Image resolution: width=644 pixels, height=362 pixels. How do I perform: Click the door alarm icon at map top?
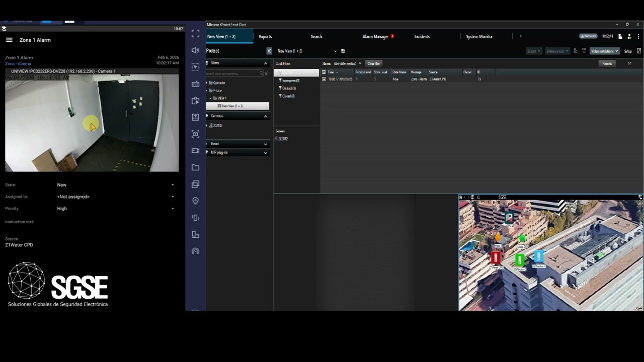pyautogui.click(x=509, y=217)
